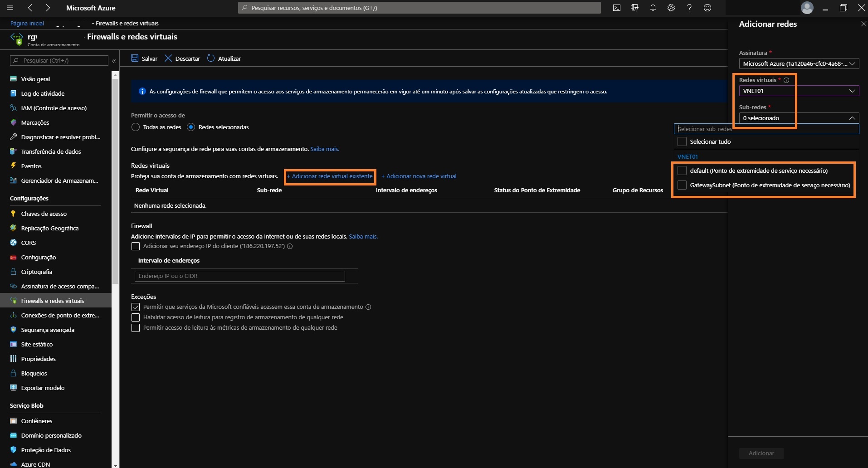Image resolution: width=868 pixels, height=468 pixels.
Task: Check the GatewaySubnet checkbox
Action: [x=682, y=185]
